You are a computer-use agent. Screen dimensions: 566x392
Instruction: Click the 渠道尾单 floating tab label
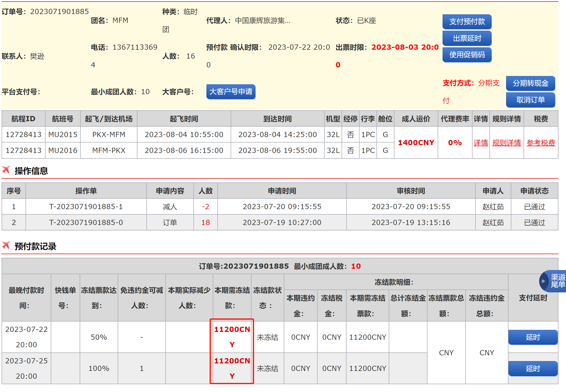(558, 281)
